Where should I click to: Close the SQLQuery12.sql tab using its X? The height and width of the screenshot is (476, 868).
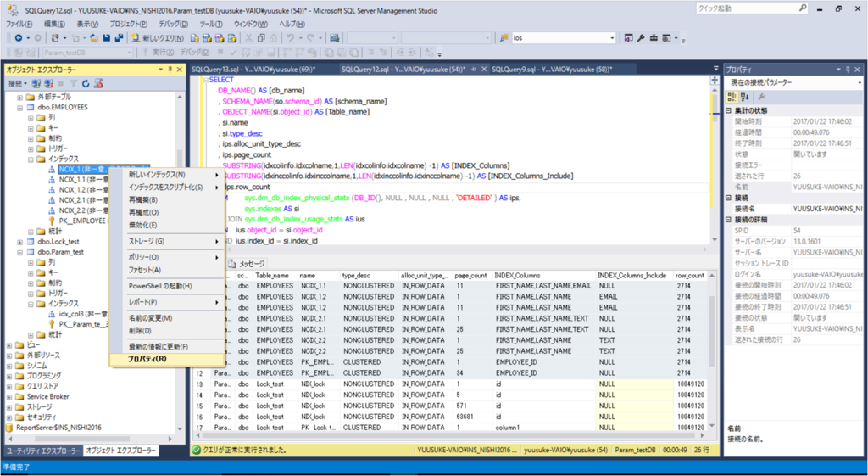[484, 70]
